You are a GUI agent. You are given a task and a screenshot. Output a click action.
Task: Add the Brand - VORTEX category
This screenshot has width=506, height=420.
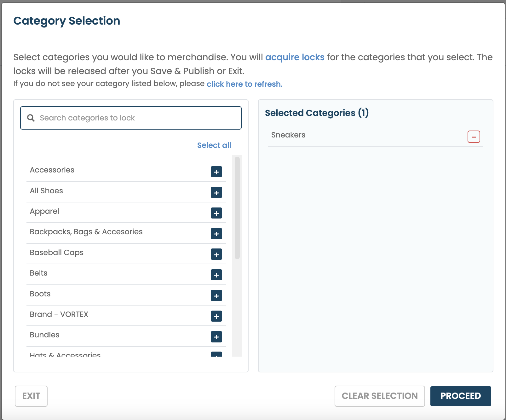pyautogui.click(x=216, y=316)
